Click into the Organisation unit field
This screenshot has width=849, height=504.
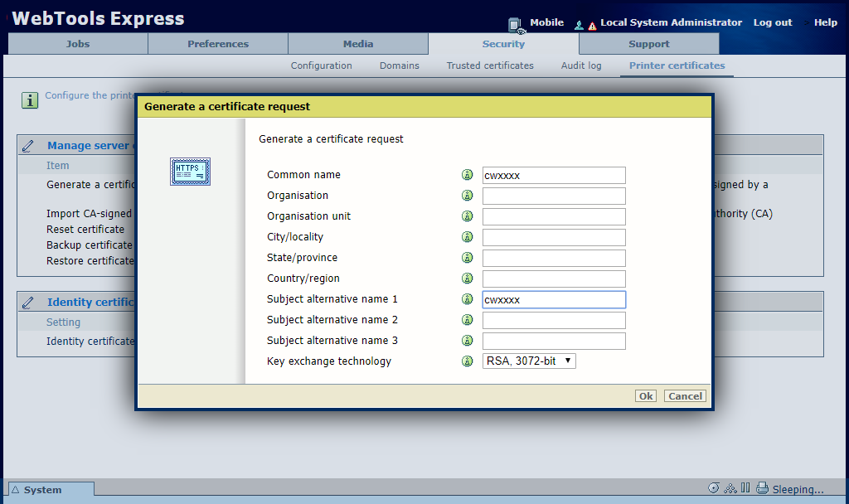[554, 216]
